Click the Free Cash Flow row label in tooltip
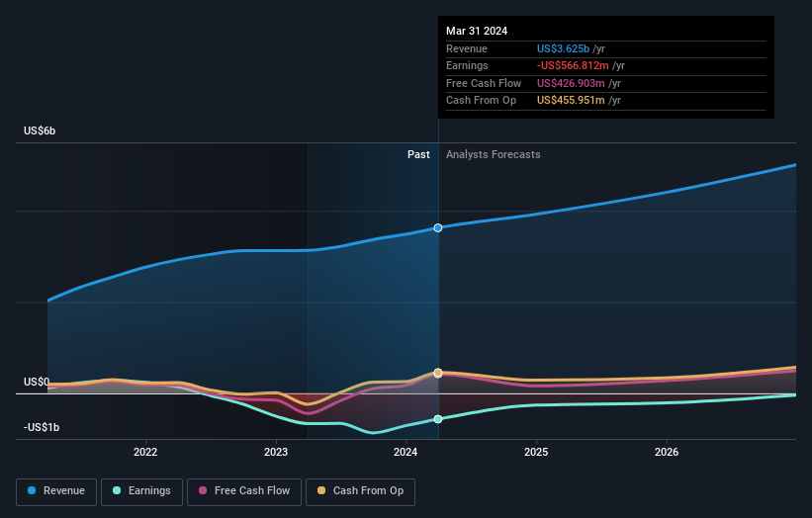The image size is (812, 518). pyautogui.click(x=484, y=83)
